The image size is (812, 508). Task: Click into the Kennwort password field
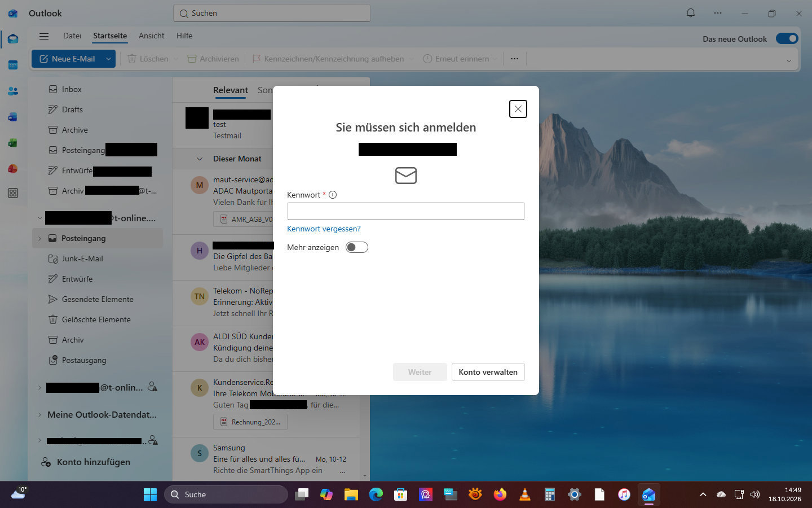pyautogui.click(x=406, y=211)
